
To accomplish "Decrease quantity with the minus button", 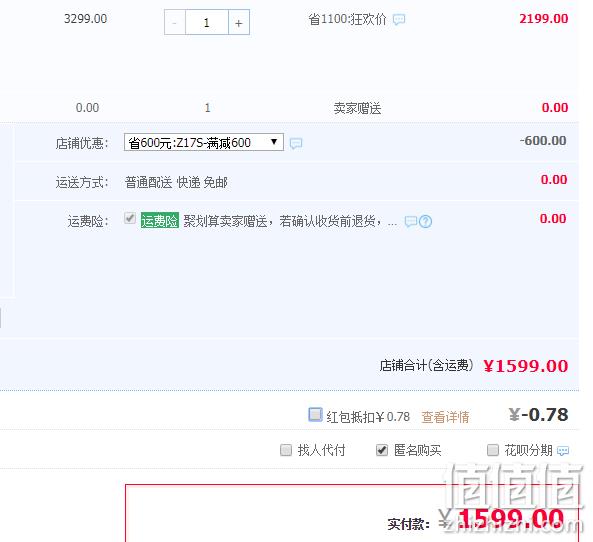I will (x=175, y=23).
